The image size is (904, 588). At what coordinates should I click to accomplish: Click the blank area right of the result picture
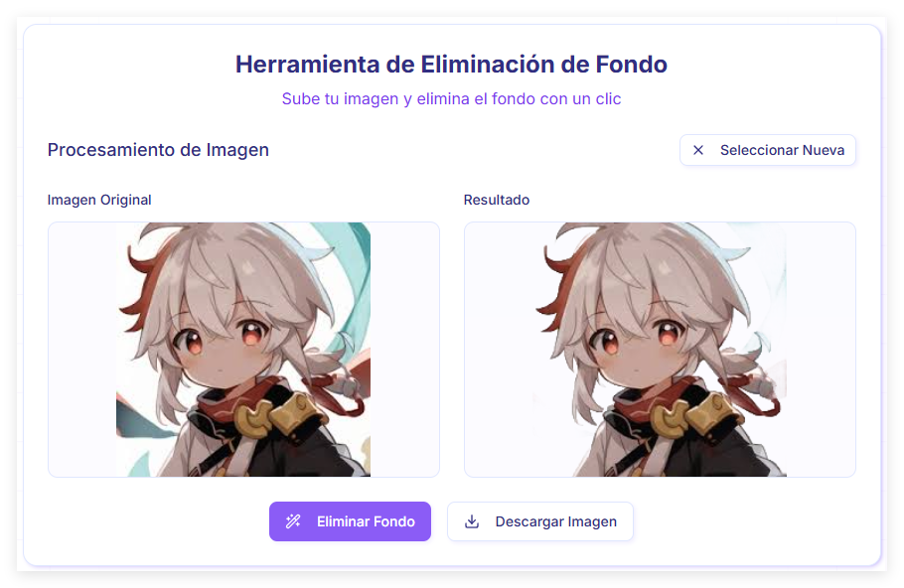(x=821, y=350)
